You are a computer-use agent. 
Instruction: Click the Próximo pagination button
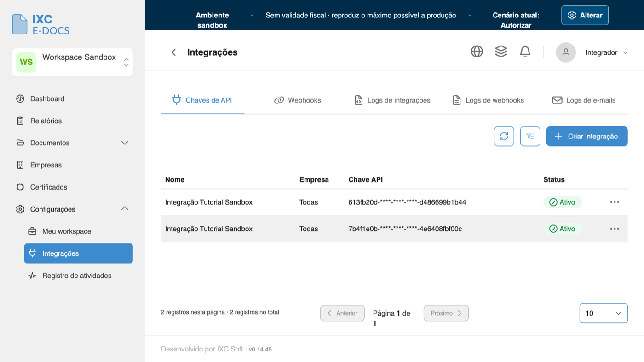point(446,313)
